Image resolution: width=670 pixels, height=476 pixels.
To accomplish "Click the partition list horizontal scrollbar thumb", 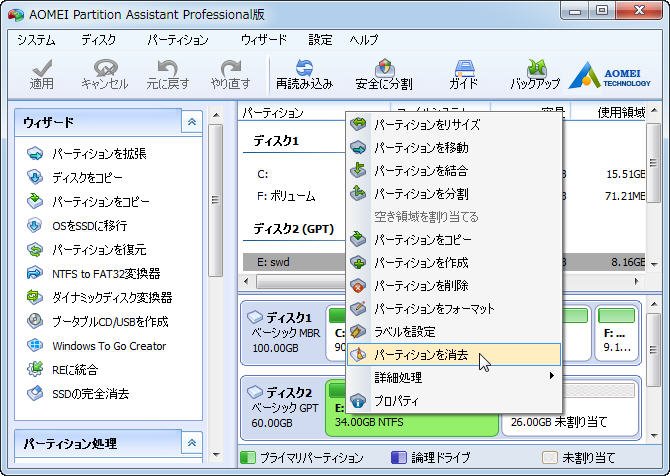I will tap(302, 282).
